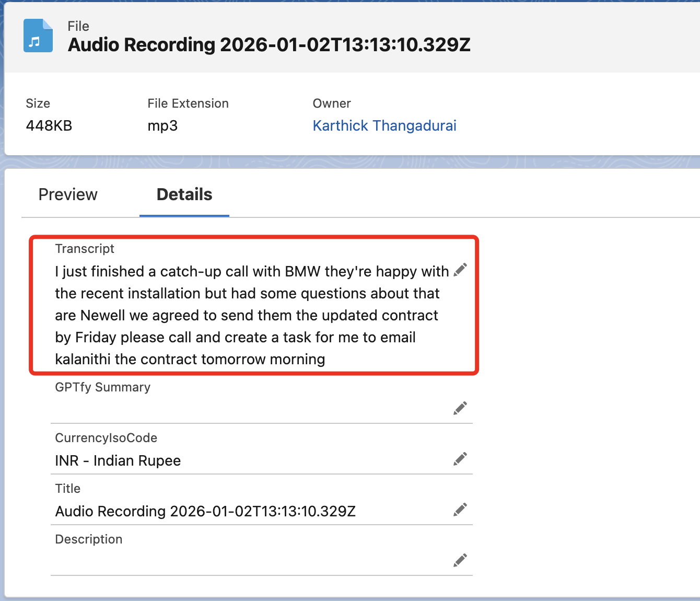Screen dimensions: 700x601
Task: Select the Details tab
Action: 184,194
